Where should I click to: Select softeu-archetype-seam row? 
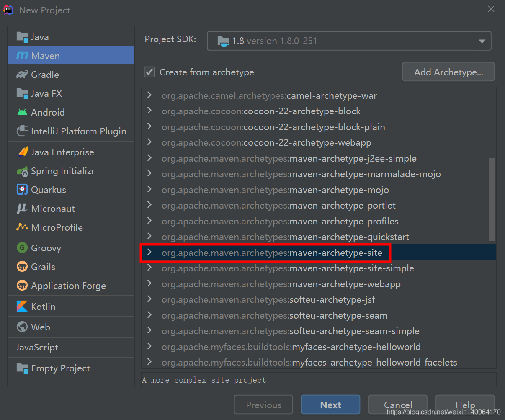pos(319,315)
